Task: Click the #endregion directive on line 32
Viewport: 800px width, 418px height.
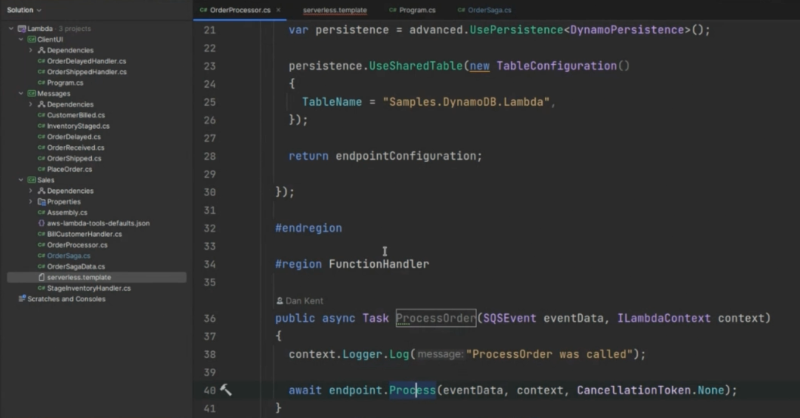Action: [x=309, y=228]
